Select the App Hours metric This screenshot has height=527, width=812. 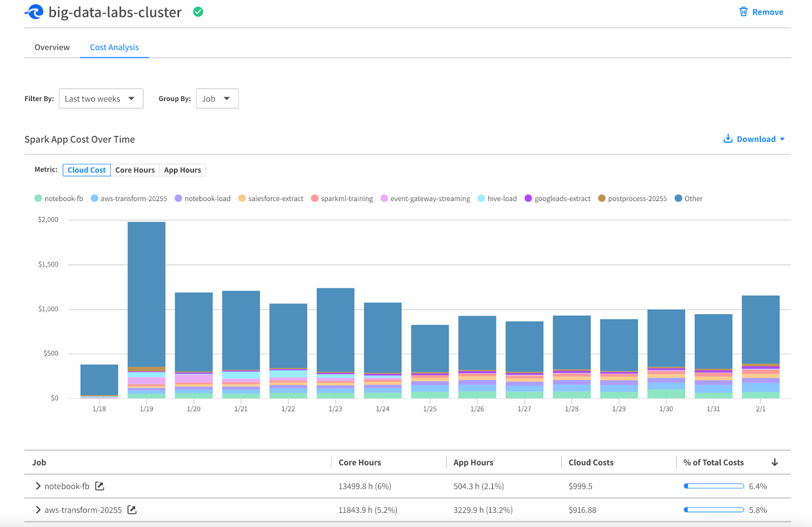point(183,170)
